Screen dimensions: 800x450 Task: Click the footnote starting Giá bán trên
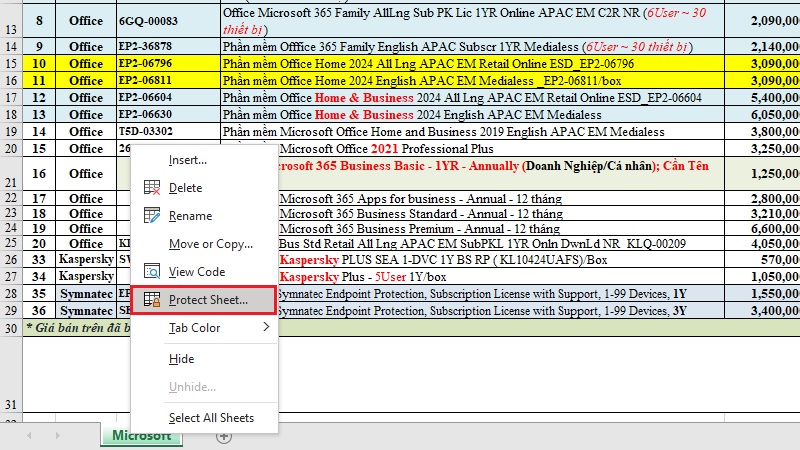78,328
